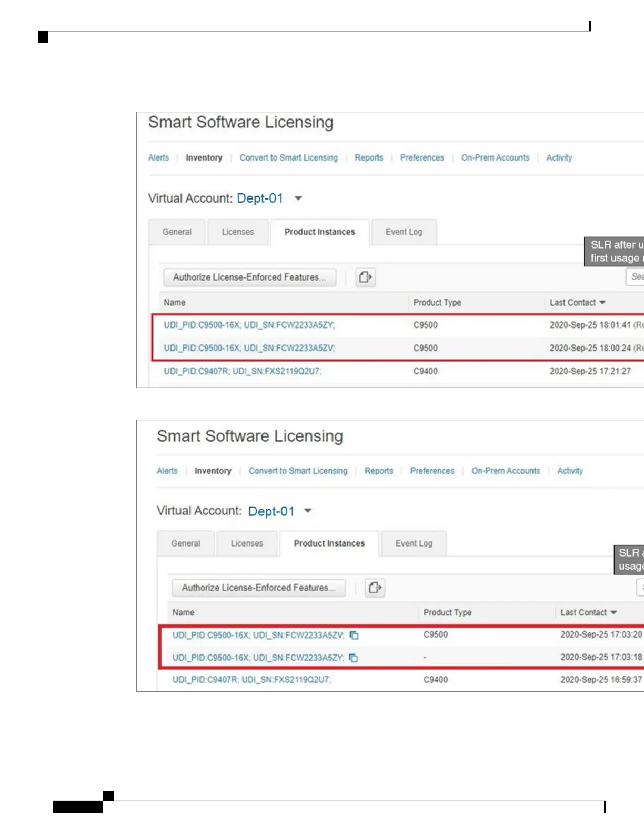Image resolution: width=644 pixels, height=834 pixels.
Task: Select Product Instances tab in upper panel
Action: 320,232
